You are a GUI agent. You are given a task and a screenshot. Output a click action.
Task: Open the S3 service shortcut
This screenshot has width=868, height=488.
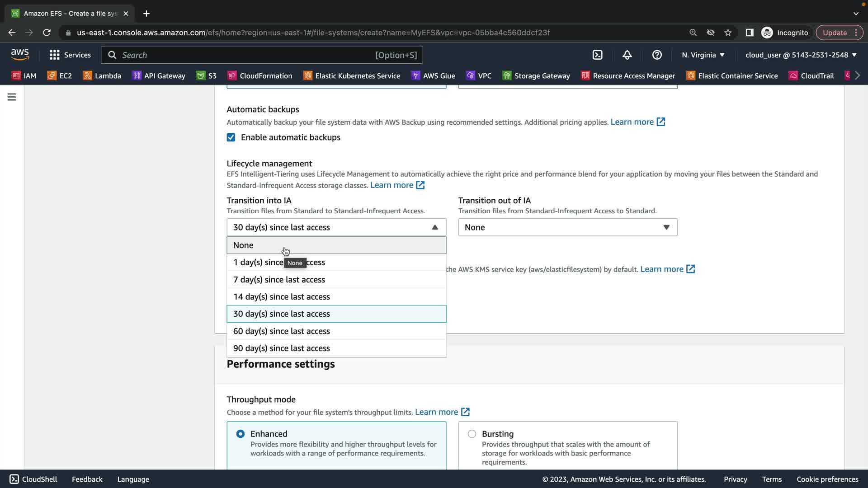pos(207,76)
